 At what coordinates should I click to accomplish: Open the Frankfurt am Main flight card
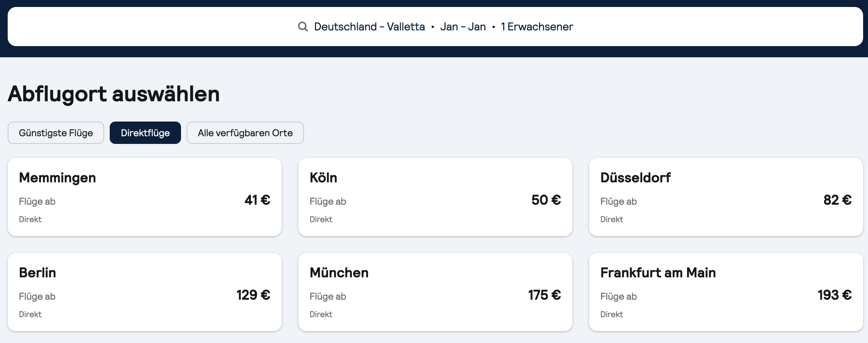[726, 292]
